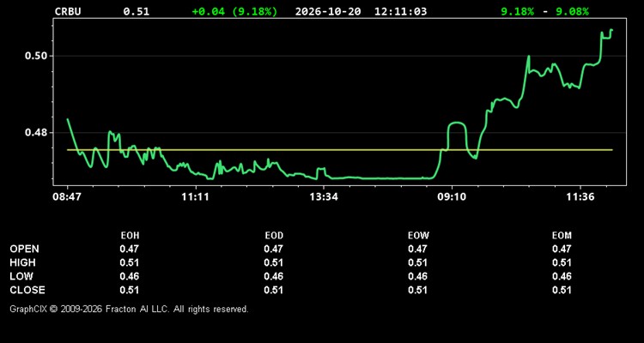
Task: Click the 11:11 time axis label
Action: [195, 197]
